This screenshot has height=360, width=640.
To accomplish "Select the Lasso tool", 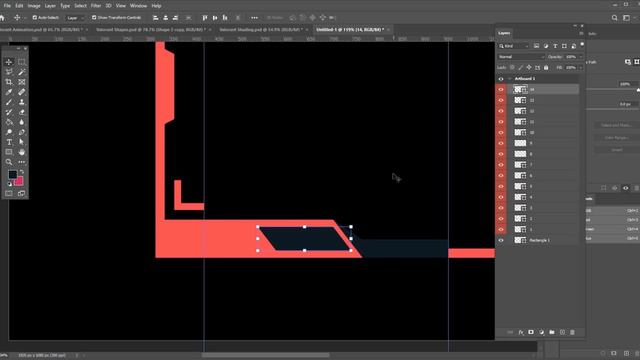I will click(x=9, y=72).
